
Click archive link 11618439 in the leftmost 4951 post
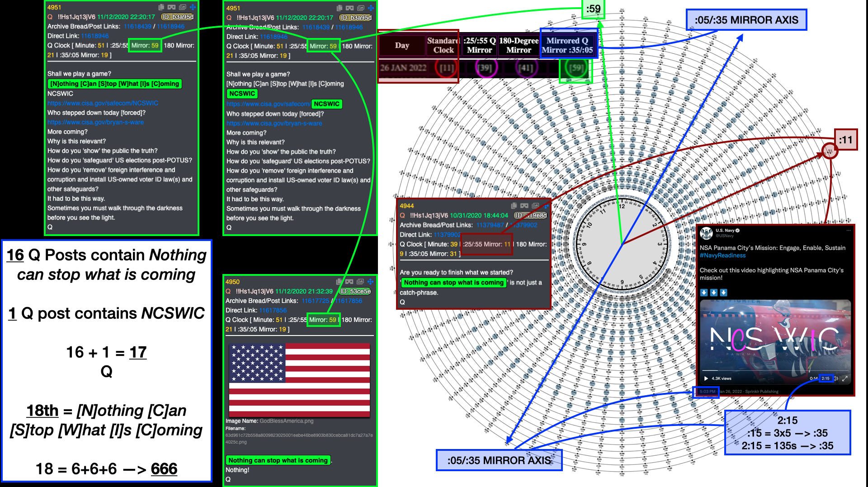(x=138, y=26)
